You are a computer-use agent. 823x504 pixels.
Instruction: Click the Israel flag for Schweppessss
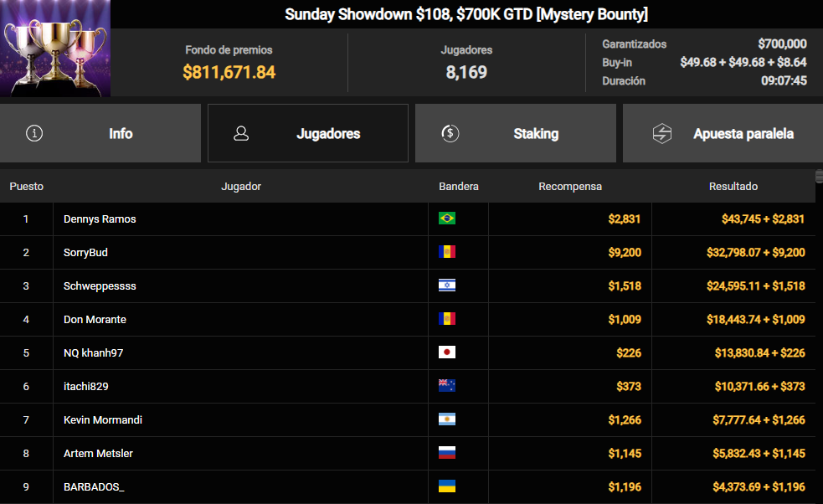tap(447, 285)
